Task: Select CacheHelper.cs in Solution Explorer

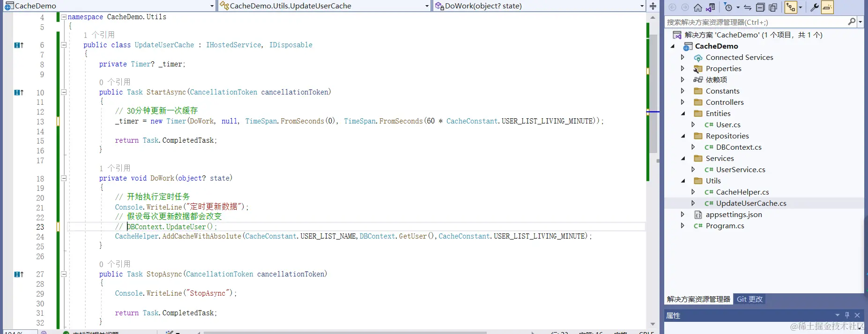Action: click(x=742, y=192)
